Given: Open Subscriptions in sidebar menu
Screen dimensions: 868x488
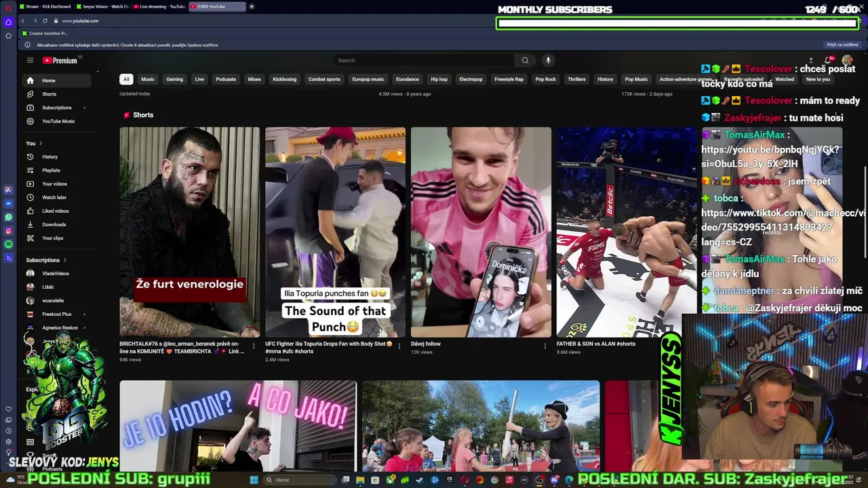Looking at the screenshot, I should pos(56,108).
